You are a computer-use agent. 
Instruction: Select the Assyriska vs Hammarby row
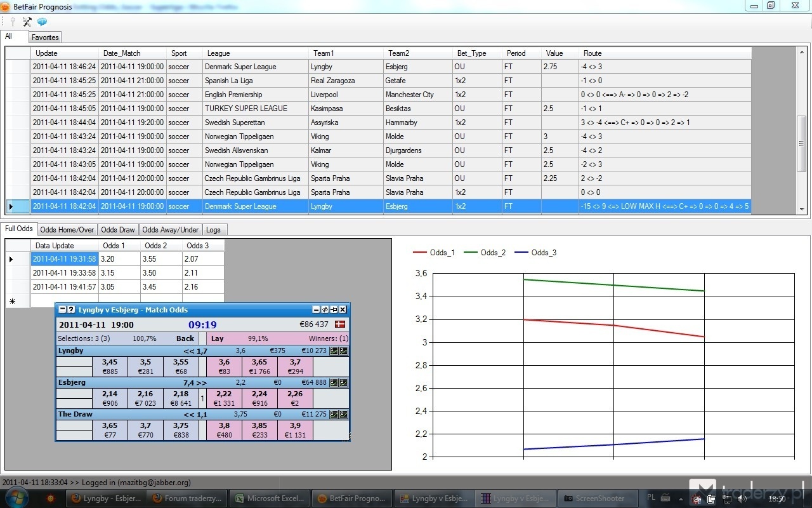coord(378,123)
